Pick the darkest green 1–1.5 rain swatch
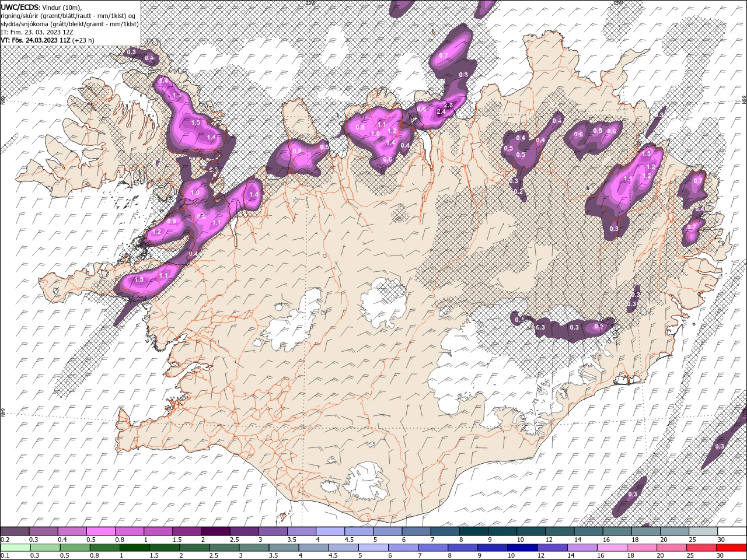747x560 pixels. click(135, 548)
